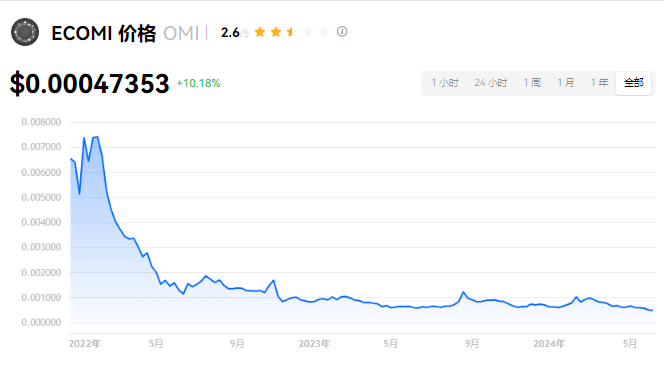Image resolution: width=664 pixels, height=368 pixels.
Task: Select the 24小时 time range tab
Action: point(491,83)
